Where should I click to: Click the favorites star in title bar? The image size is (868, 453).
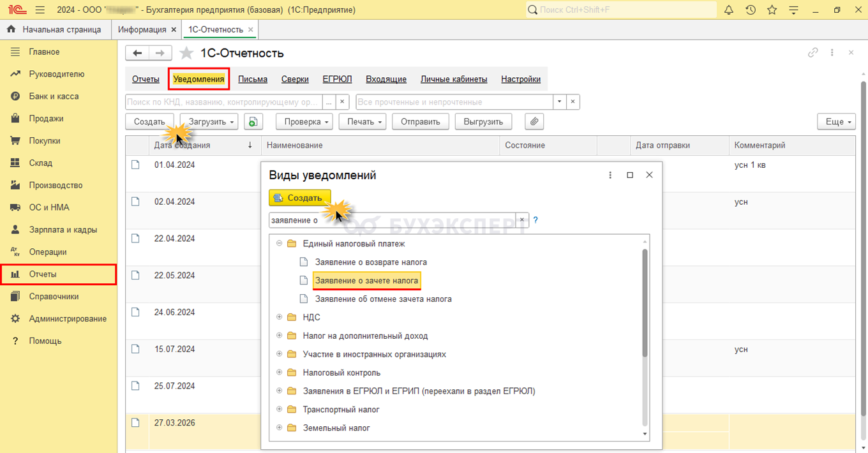(x=772, y=10)
